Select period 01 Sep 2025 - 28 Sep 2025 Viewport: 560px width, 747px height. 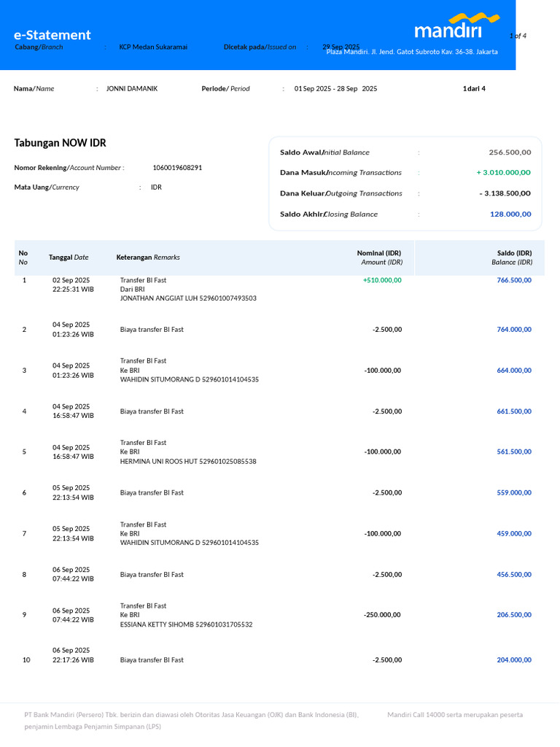point(335,88)
